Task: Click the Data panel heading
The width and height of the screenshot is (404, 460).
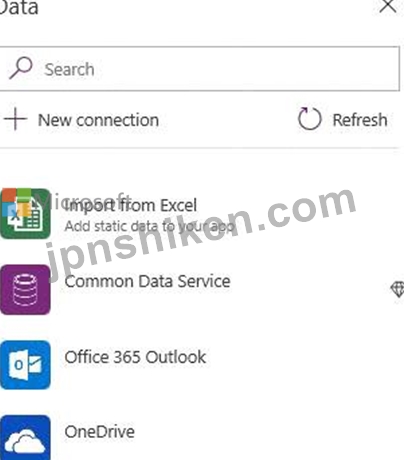Action: click(x=19, y=7)
